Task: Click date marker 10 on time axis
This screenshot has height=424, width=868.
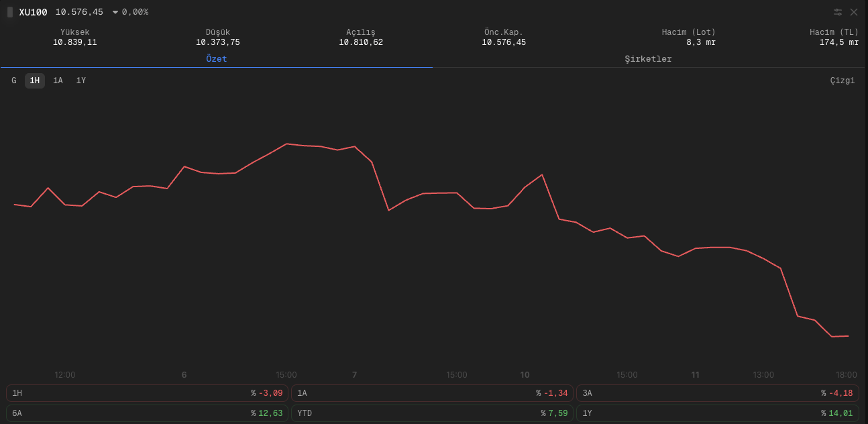Action: click(x=525, y=375)
